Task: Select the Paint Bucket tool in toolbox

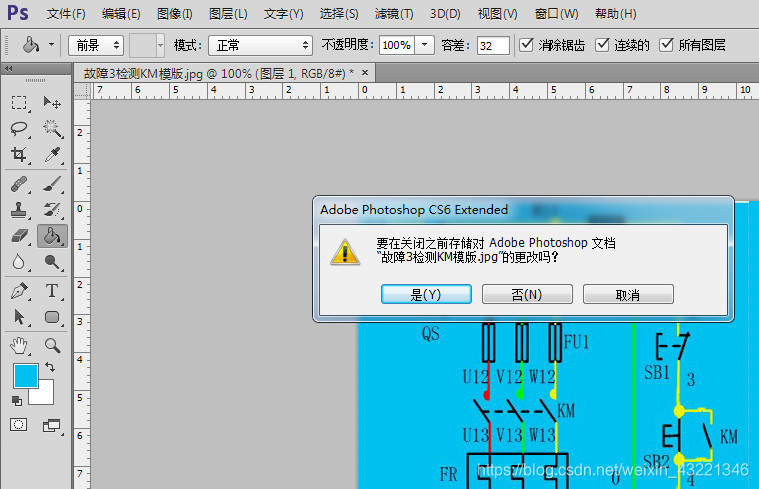Action: click(52, 236)
